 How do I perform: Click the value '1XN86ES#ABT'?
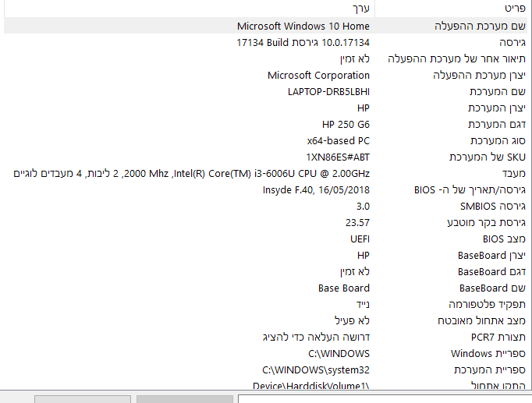[338, 157]
